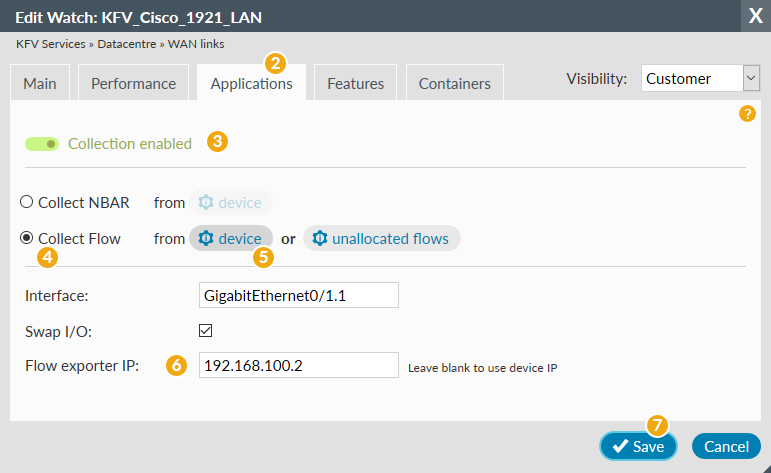Choose unallocated flows as flow source

tap(388, 239)
